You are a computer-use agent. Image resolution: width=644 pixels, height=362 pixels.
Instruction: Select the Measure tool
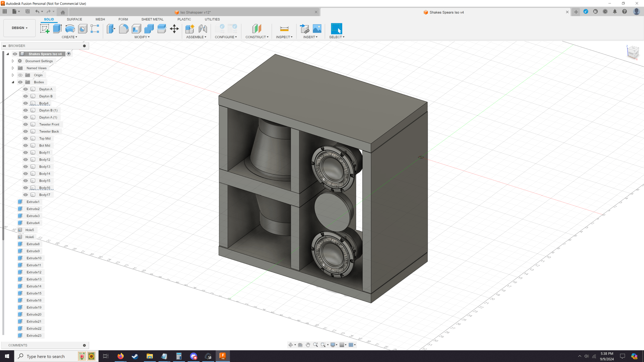(x=284, y=29)
